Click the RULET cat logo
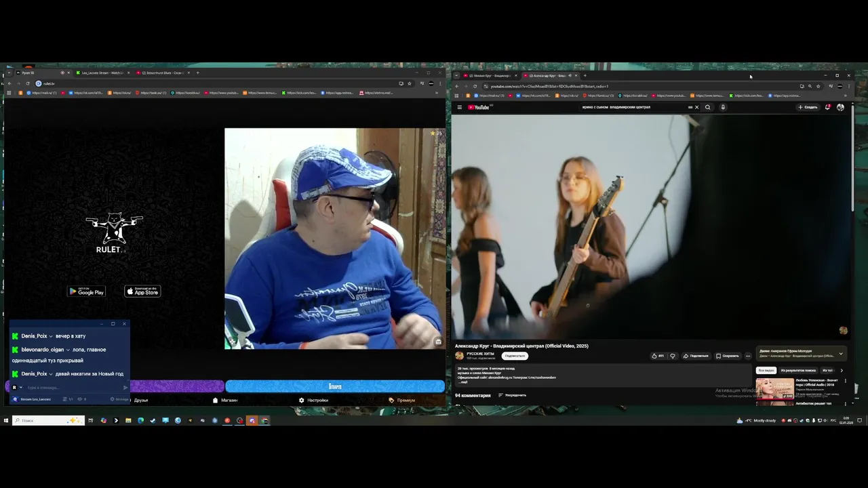This screenshot has width=868, height=488. tap(114, 232)
